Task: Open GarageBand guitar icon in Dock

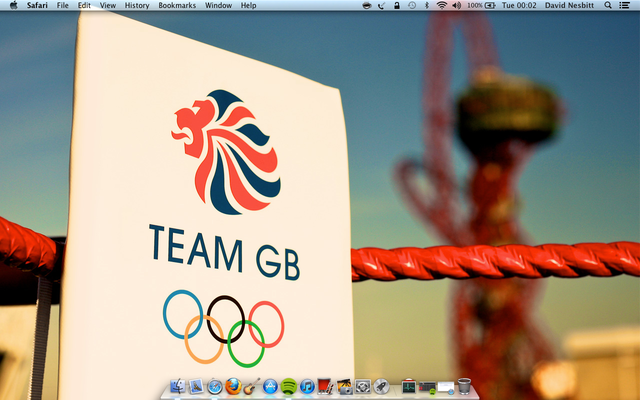Action: [252, 386]
